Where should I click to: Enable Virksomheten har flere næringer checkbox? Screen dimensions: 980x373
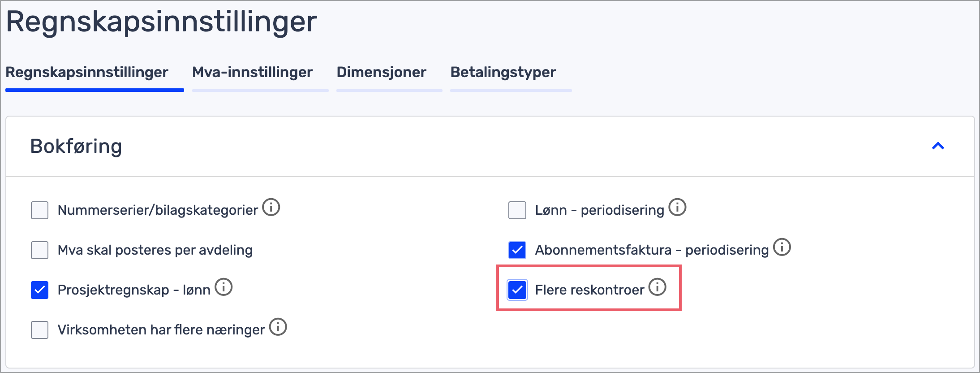pos(40,330)
